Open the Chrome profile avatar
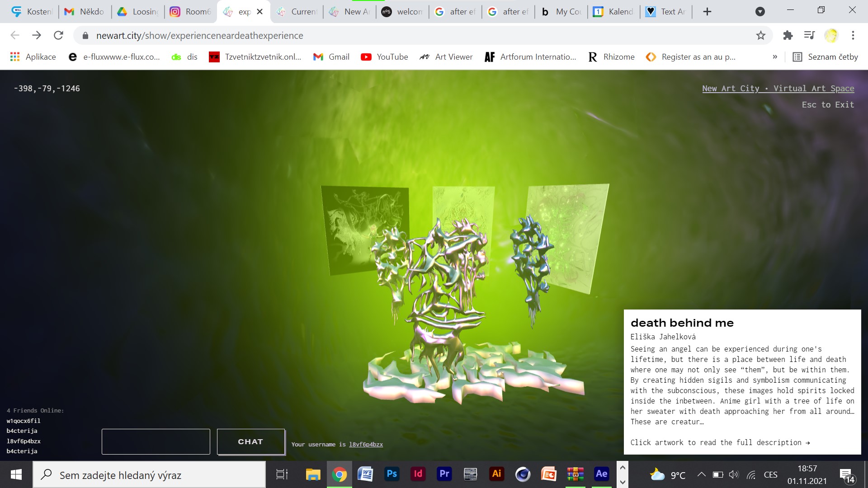The image size is (868, 488). [831, 35]
